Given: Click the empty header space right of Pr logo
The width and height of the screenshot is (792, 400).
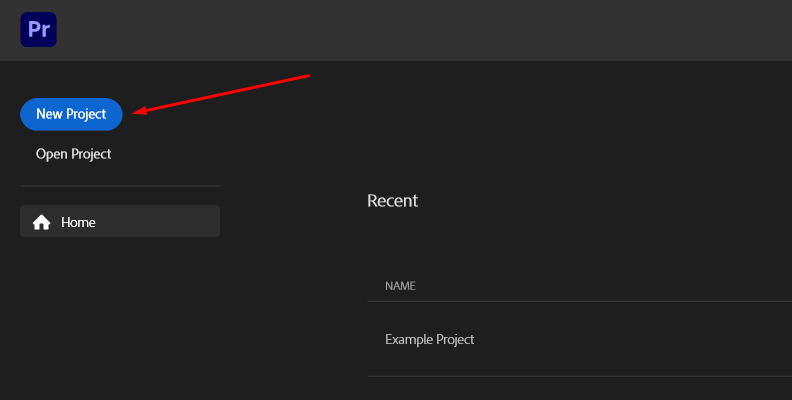Looking at the screenshot, I should pyautogui.click(x=300, y=30).
